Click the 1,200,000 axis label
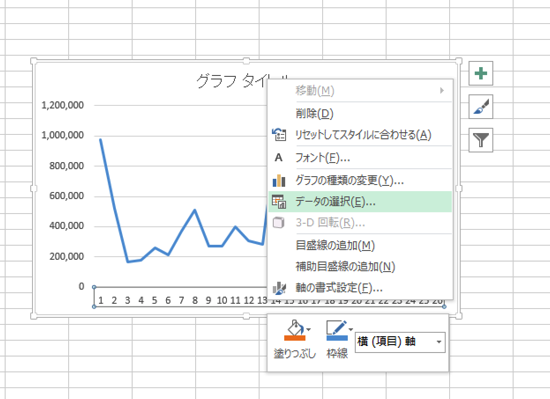Screen dimensions: 550x399 pos(63,105)
